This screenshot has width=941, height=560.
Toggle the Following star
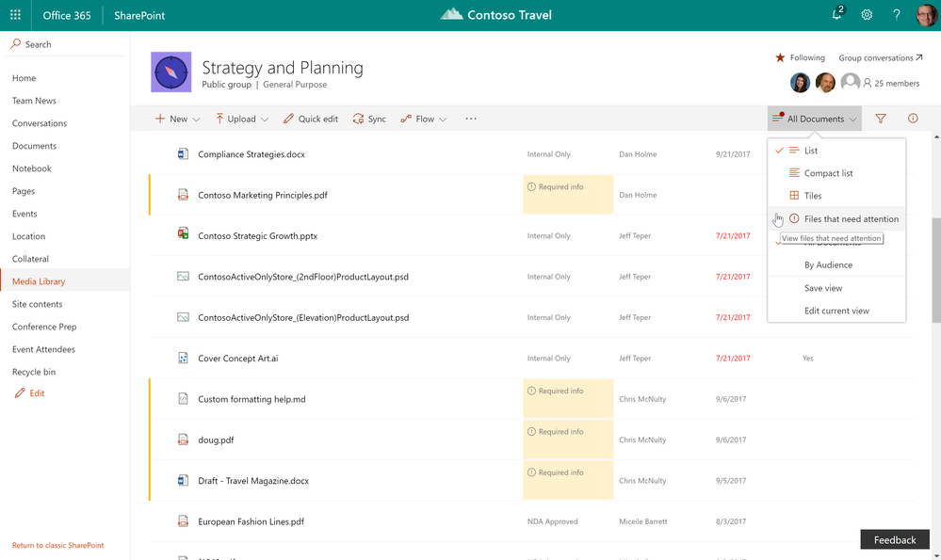click(x=780, y=58)
